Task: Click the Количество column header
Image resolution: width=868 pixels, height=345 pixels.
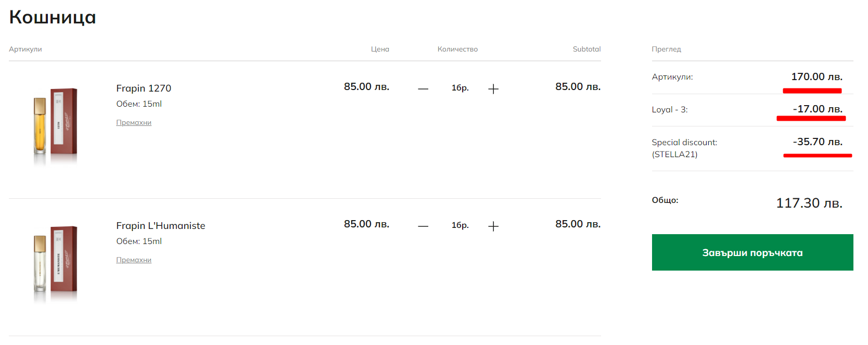Action: coord(457,49)
